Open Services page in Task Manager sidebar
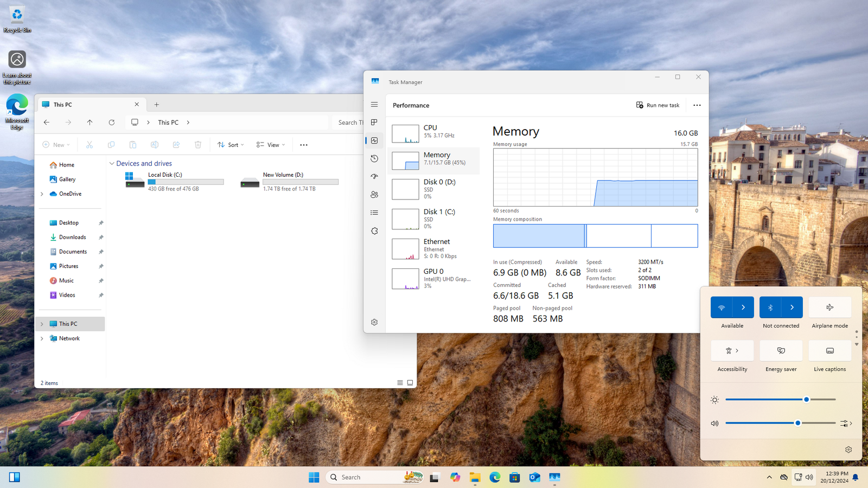 [x=374, y=231]
